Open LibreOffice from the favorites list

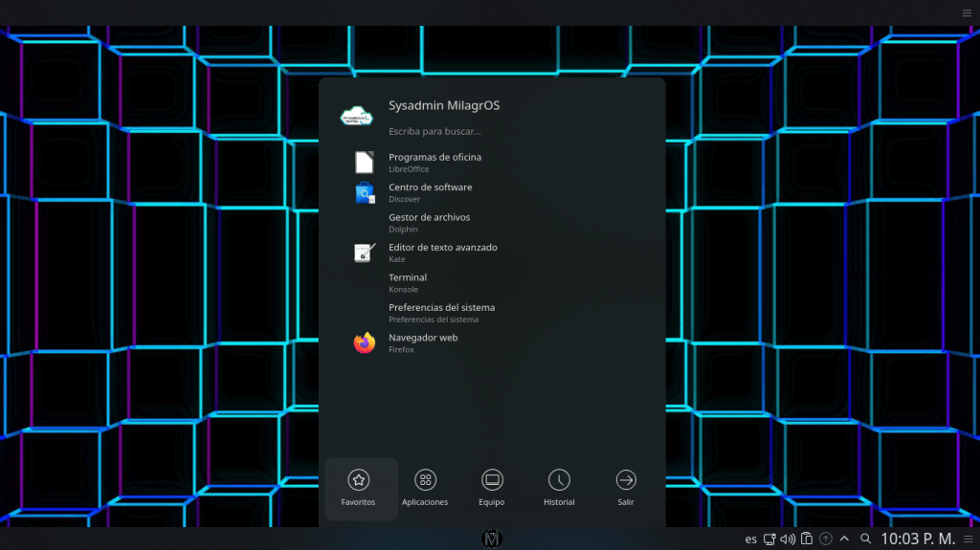[x=434, y=163]
